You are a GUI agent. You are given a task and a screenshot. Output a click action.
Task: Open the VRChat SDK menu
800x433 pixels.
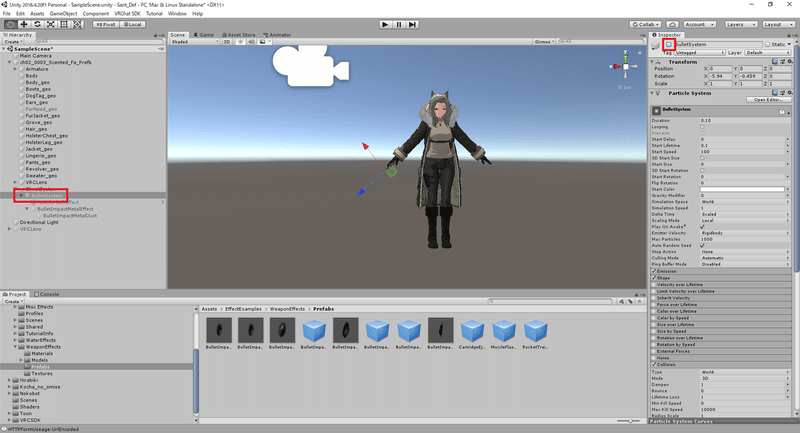[127, 14]
